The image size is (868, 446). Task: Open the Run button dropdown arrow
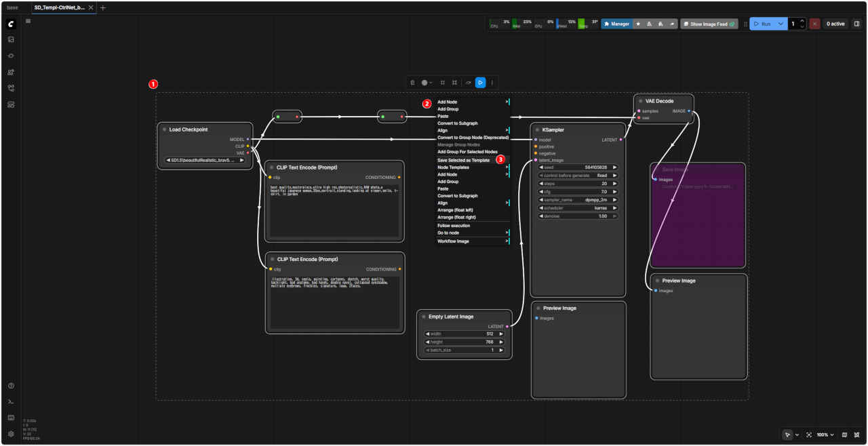[x=781, y=24]
